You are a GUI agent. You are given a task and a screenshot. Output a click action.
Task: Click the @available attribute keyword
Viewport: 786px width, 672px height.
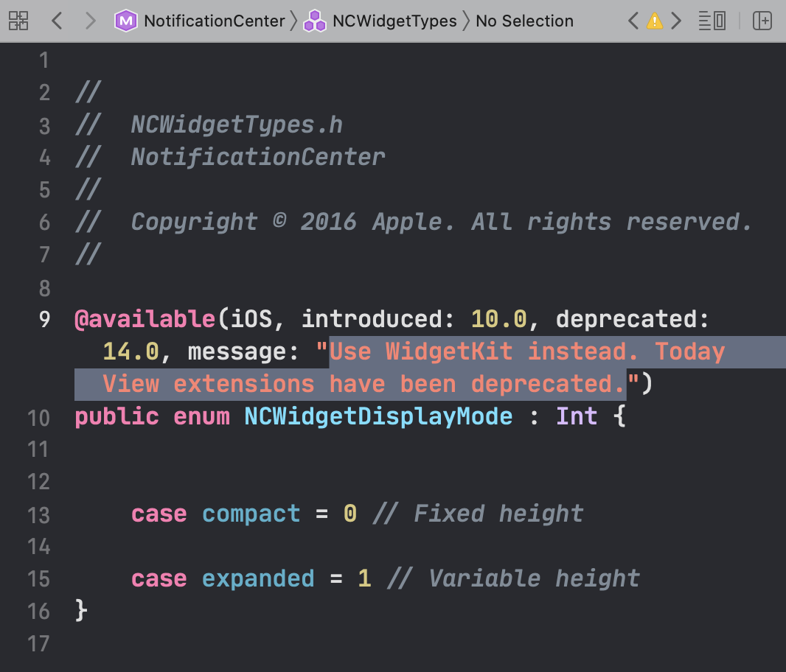coord(145,319)
